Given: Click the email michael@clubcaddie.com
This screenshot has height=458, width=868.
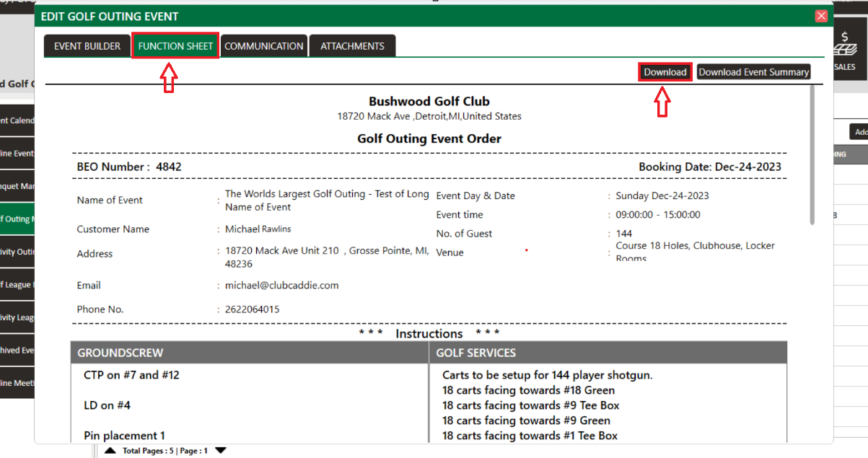Looking at the screenshot, I should tap(281, 286).
